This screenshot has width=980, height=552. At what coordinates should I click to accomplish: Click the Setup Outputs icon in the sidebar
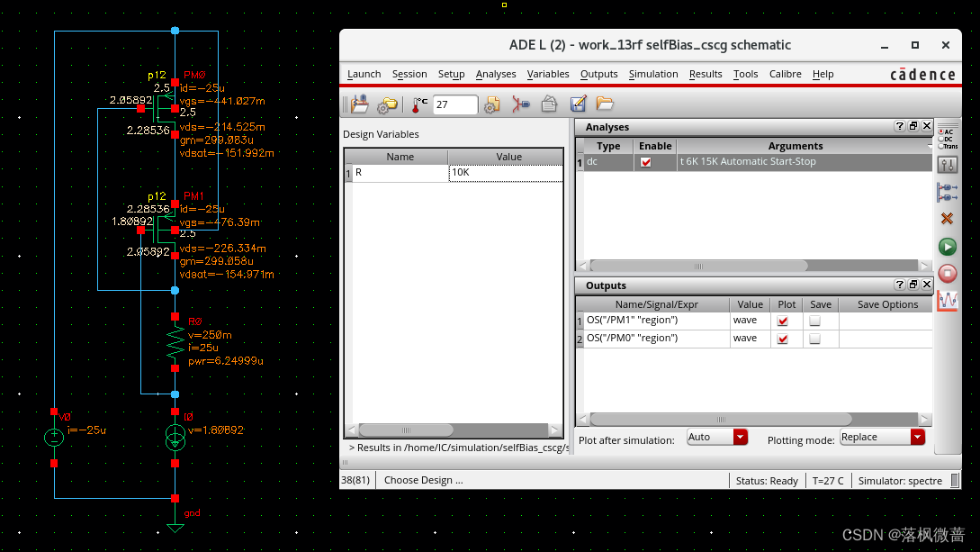pos(948,192)
